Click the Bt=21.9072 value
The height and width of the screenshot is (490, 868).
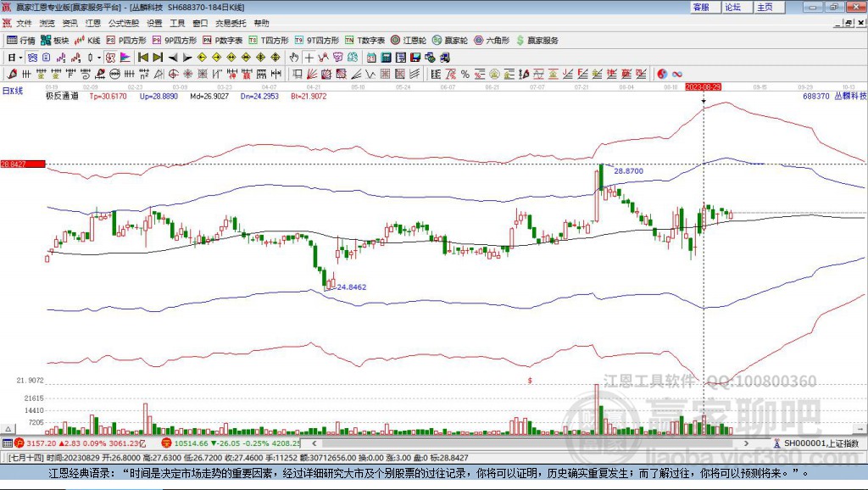pos(309,96)
